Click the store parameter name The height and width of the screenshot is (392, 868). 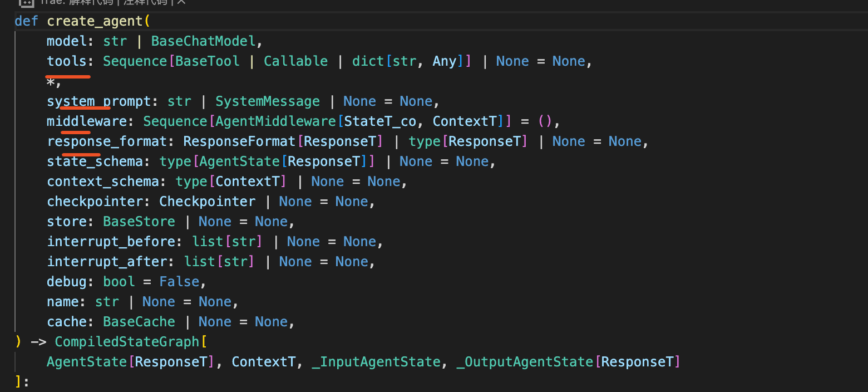coord(67,222)
